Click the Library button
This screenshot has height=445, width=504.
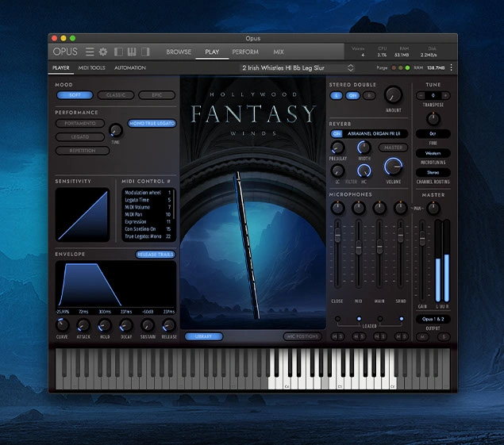(x=203, y=336)
